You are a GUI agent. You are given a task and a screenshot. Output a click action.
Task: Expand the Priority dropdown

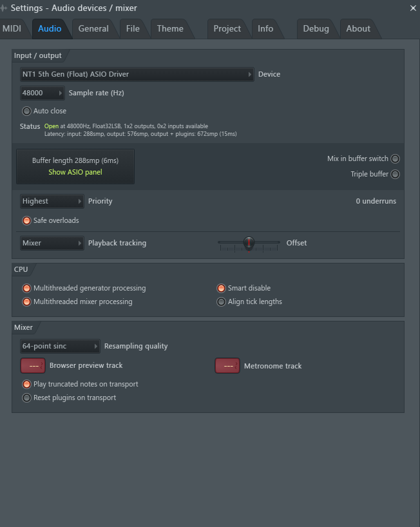(x=52, y=201)
